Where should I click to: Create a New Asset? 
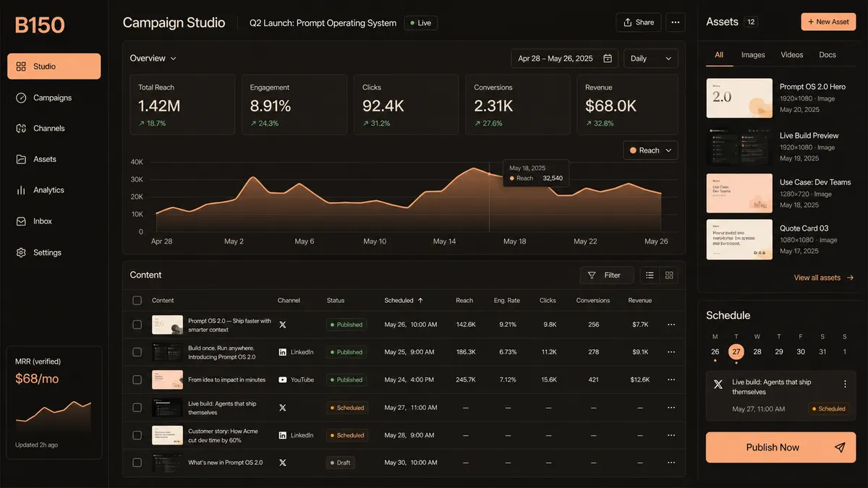[828, 22]
